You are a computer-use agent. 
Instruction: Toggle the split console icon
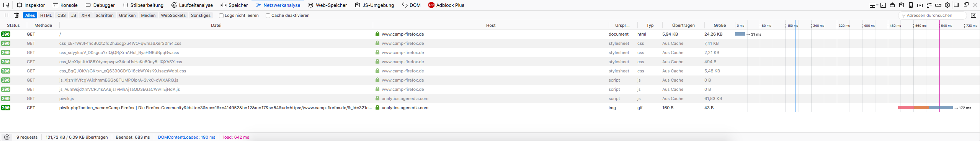click(883, 5)
